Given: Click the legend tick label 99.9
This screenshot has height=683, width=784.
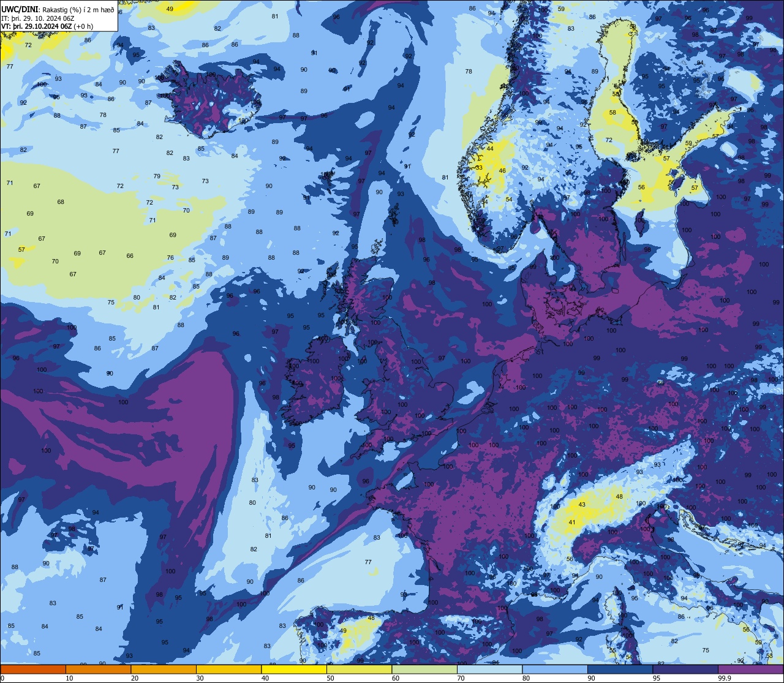Looking at the screenshot, I should 724,678.
